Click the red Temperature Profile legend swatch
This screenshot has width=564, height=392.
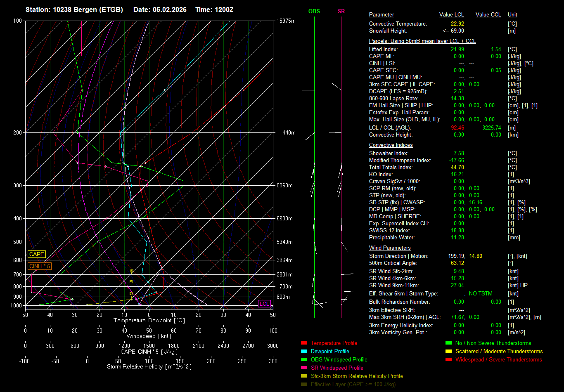point(304,343)
